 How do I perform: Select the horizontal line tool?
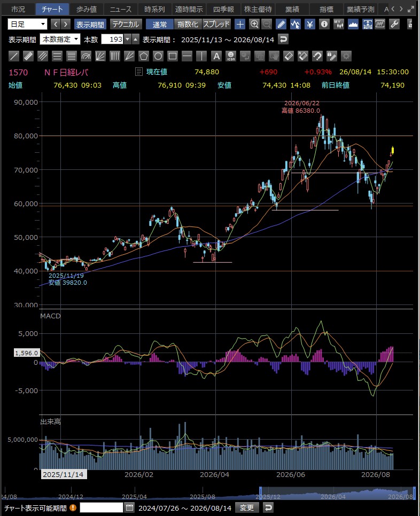pyautogui.click(x=187, y=56)
